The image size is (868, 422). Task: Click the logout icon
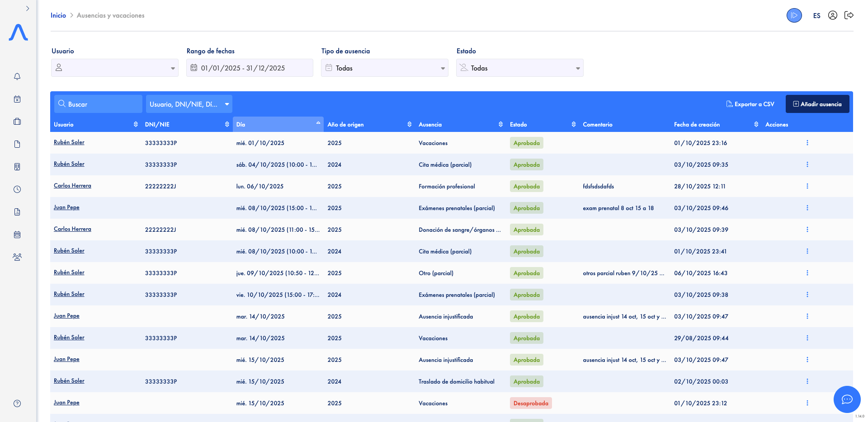tap(849, 15)
